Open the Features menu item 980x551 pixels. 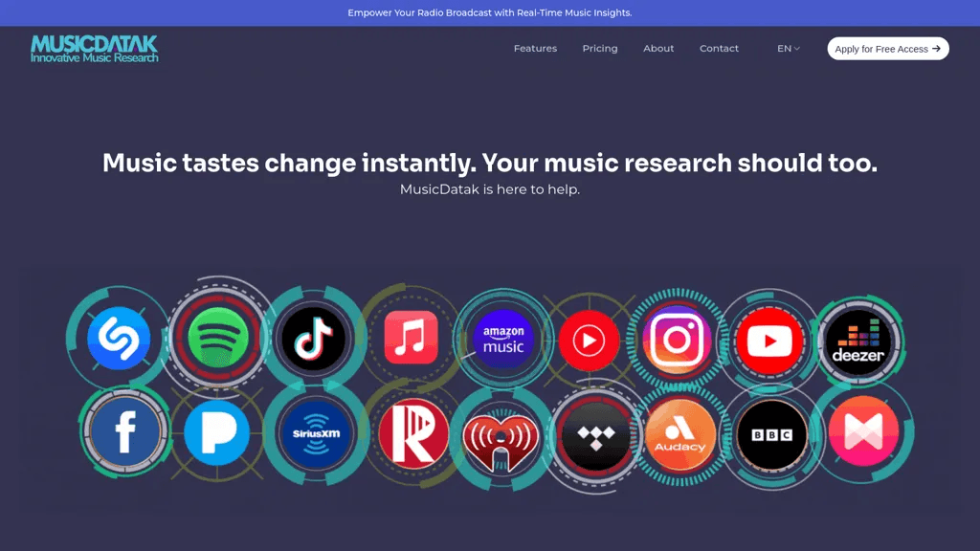(x=535, y=48)
